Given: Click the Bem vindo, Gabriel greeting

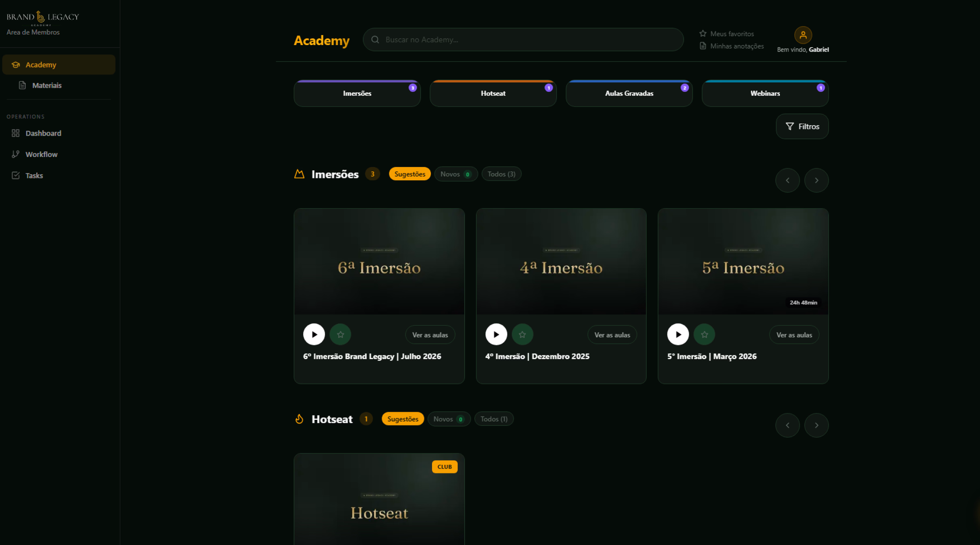Looking at the screenshot, I should [x=803, y=50].
